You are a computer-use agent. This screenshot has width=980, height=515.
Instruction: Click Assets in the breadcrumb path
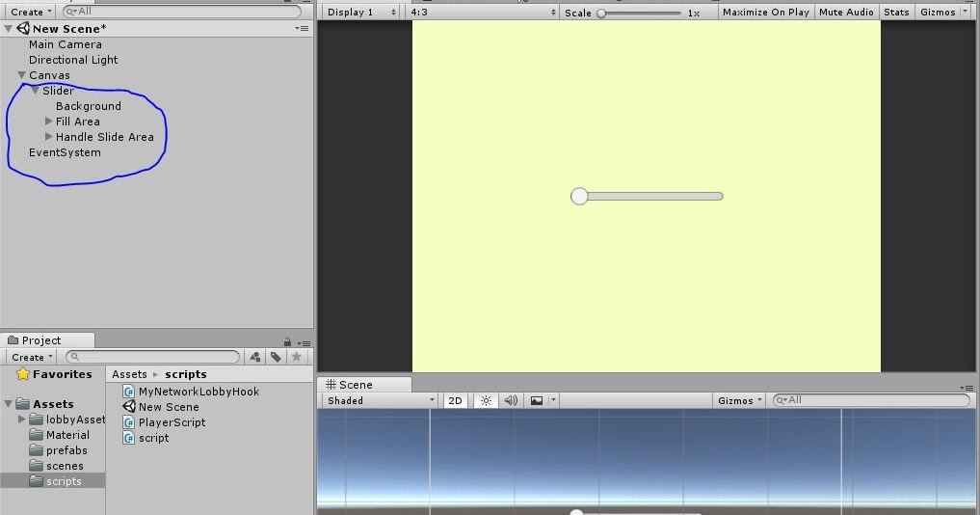tap(129, 374)
